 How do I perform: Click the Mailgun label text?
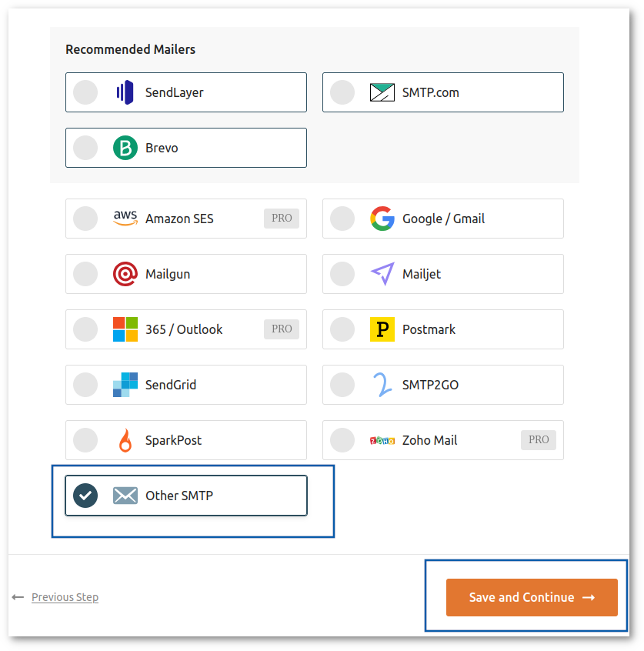168,275
